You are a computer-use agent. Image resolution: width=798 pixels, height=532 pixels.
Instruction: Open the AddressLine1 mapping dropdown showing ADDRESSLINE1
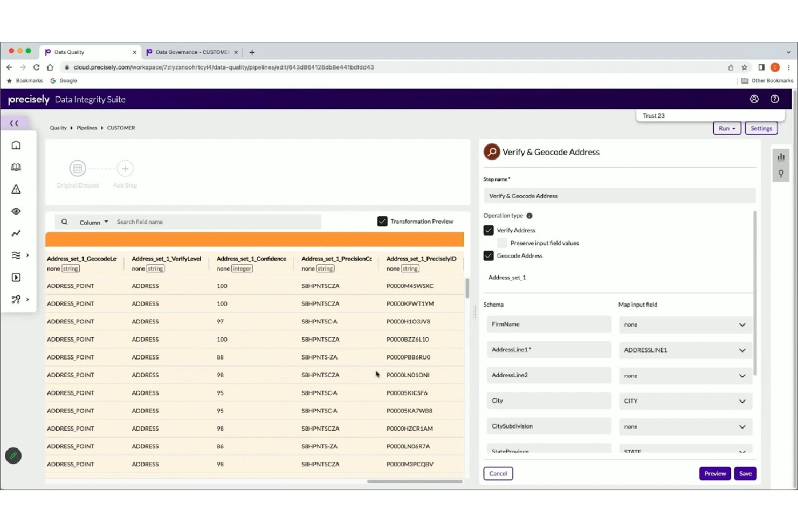[x=685, y=350]
